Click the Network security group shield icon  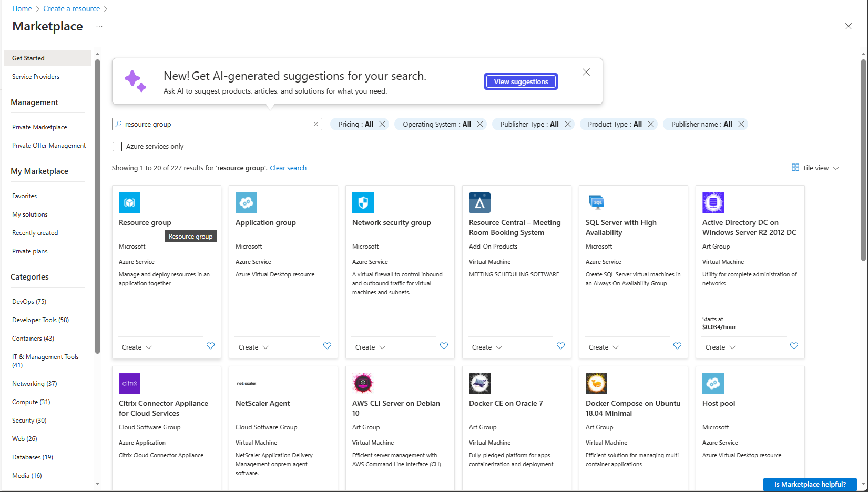pyautogui.click(x=363, y=202)
